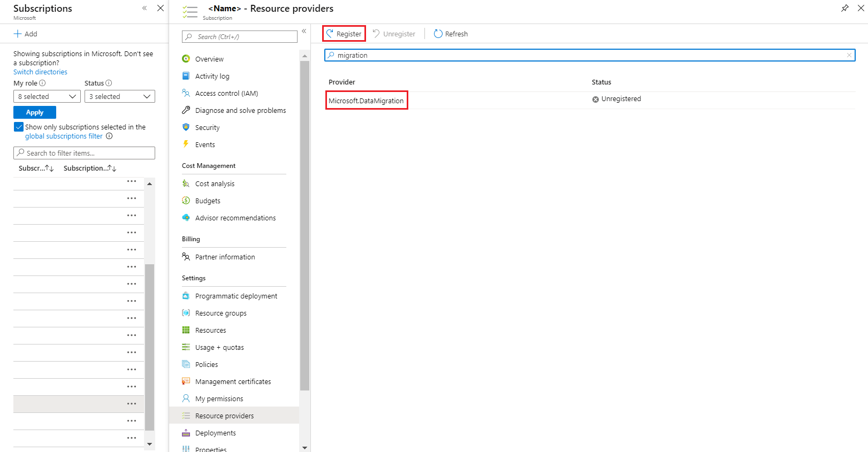Click the Overview icon
Viewport: 868px width, 452px height.
[x=186, y=59]
